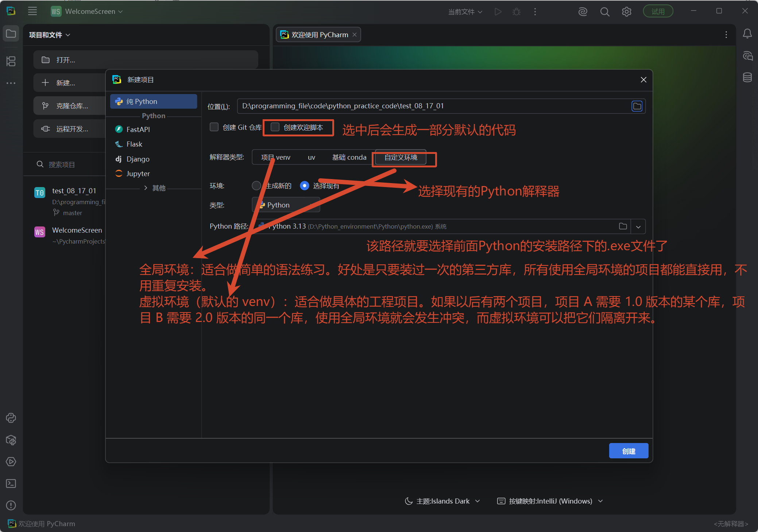Enable the Create Git repository checkbox
Viewport: 758px width, 532px height.
(x=214, y=127)
